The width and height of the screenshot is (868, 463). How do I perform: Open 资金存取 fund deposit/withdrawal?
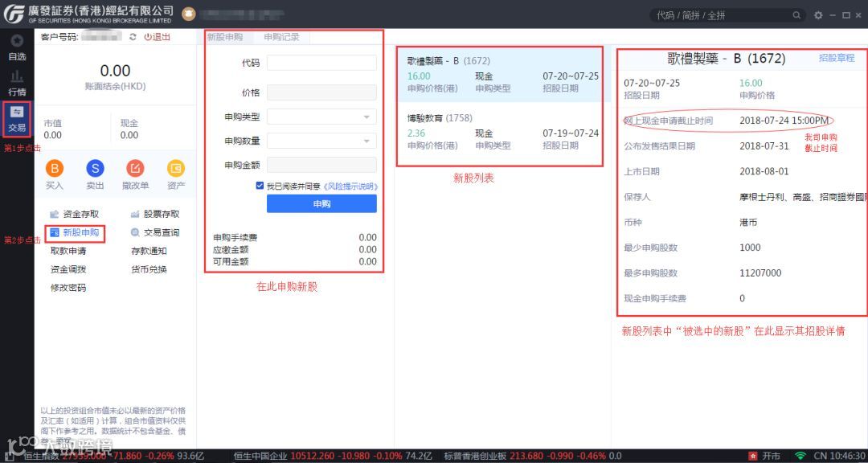(75, 215)
